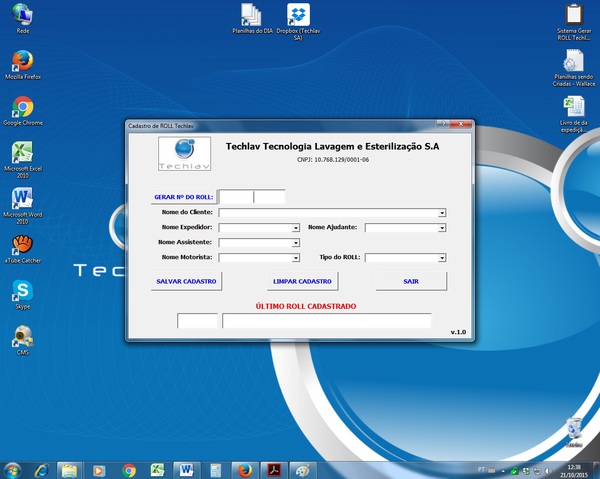Viewport: 600px width, 479px height.
Task: Select the aTube Catcher desktop icon
Action: [x=23, y=249]
